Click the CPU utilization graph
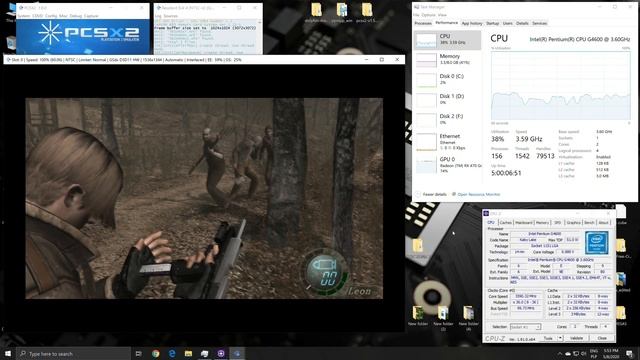Viewport: 640px width, 360px height. [560, 86]
